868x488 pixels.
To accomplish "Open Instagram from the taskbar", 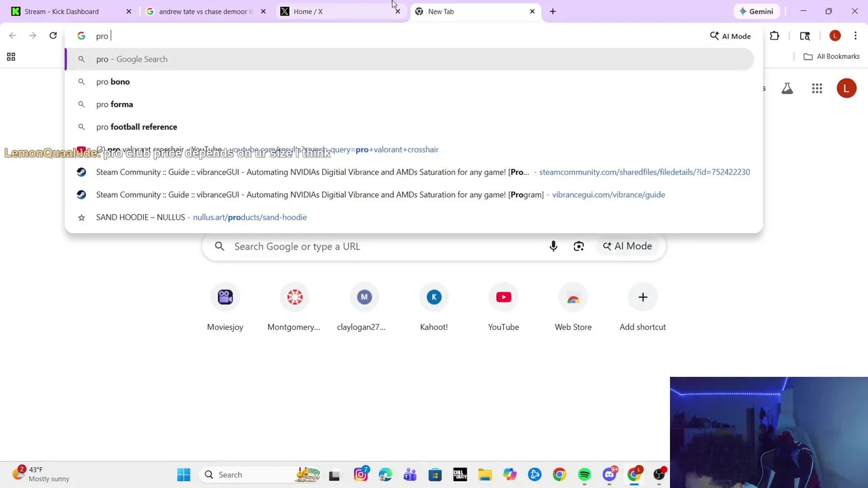I will click(361, 475).
